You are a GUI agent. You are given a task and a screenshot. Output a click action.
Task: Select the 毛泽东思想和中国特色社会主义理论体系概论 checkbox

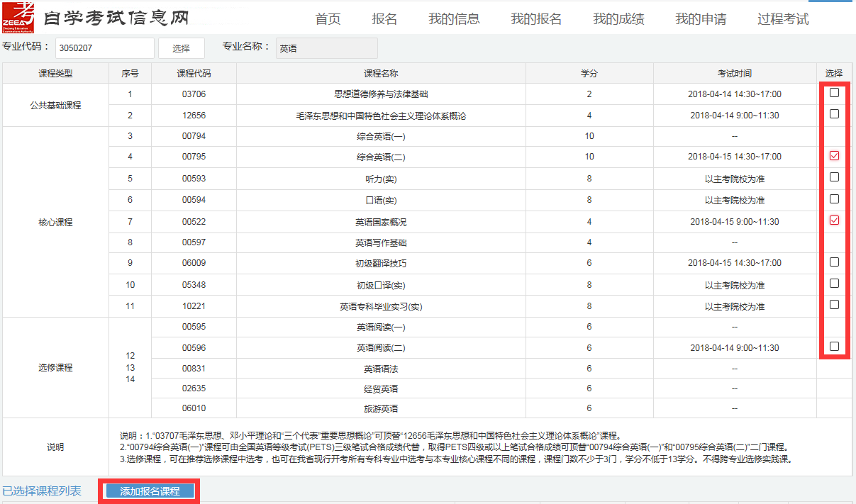click(x=835, y=115)
